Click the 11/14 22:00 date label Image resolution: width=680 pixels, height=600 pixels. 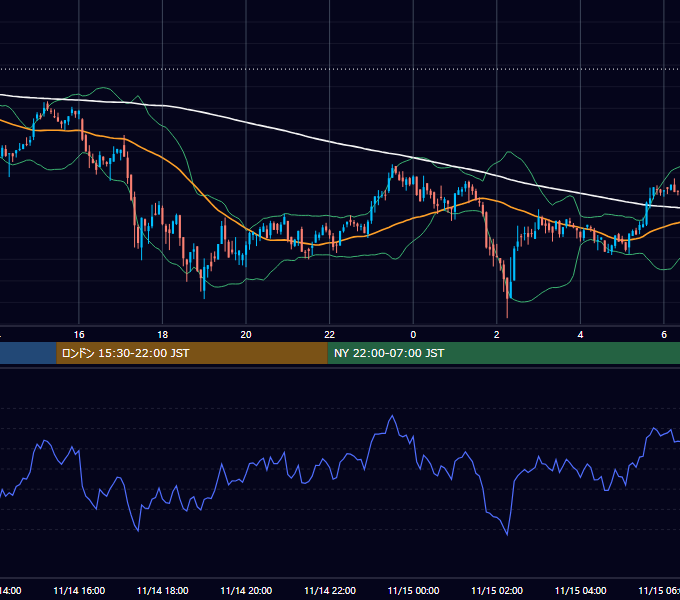pos(330,591)
